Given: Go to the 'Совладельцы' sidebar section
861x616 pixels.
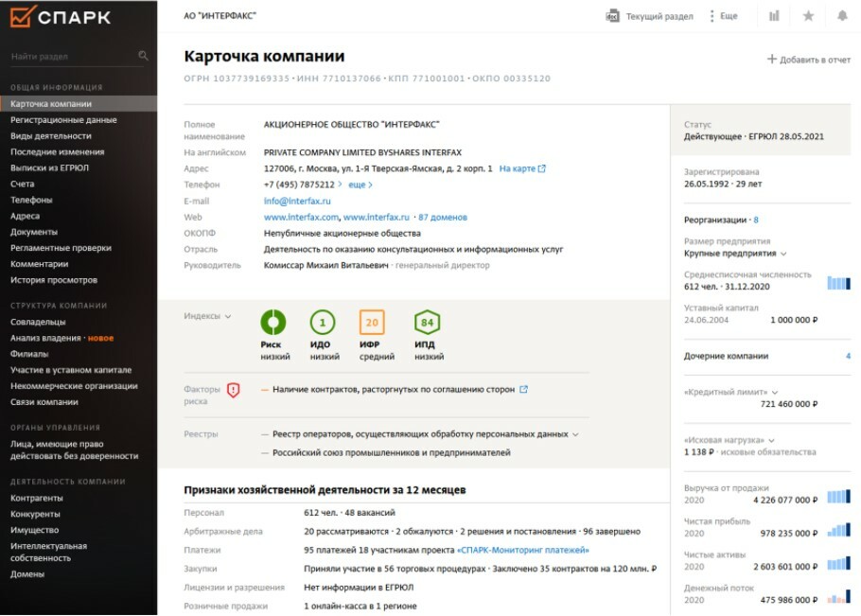Looking at the screenshot, I should (x=38, y=322).
